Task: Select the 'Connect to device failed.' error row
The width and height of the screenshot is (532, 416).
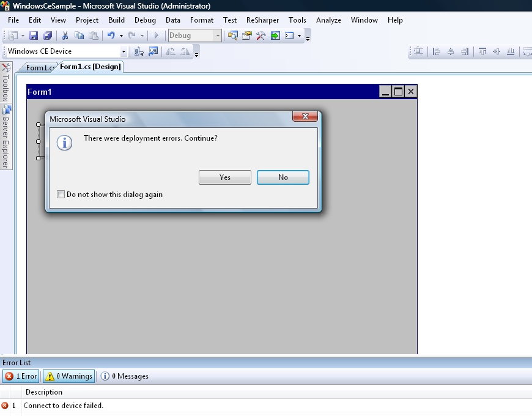Action: (x=266, y=406)
